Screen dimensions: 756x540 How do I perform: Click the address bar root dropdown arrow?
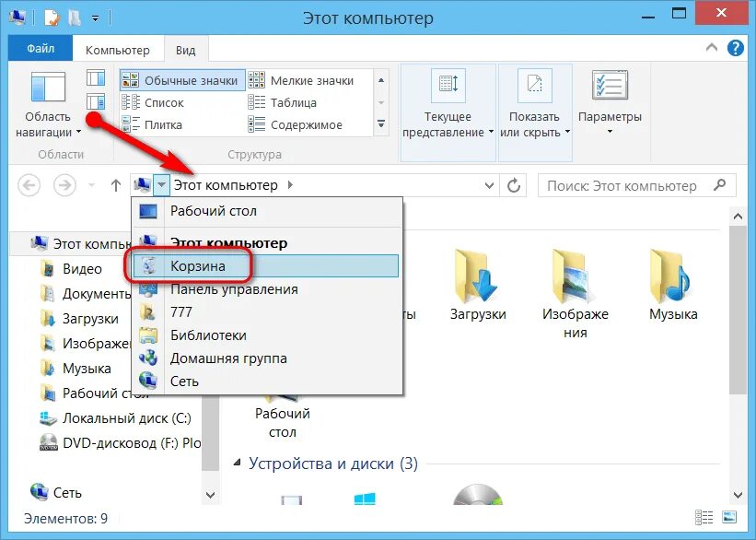[162, 185]
